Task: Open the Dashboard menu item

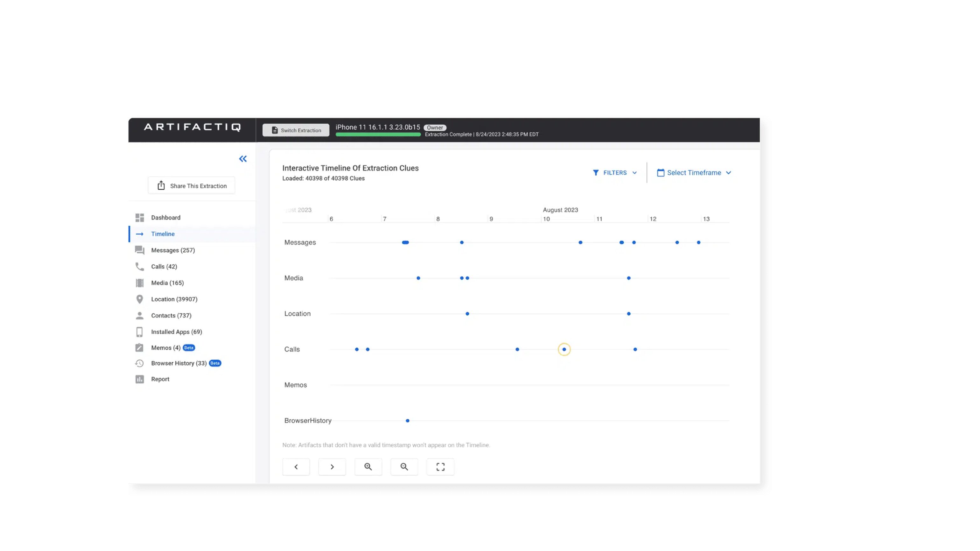Action: (165, 218)
